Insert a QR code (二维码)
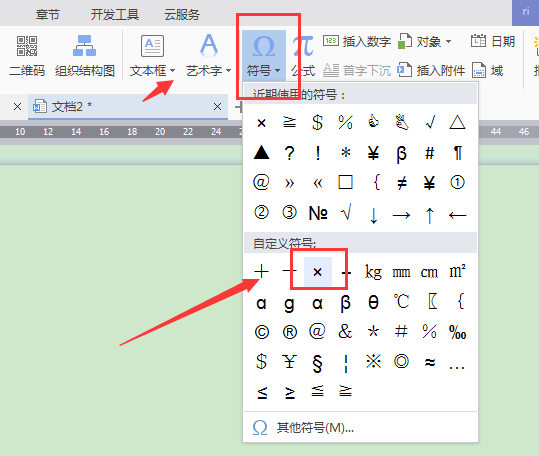Viewport: 539px width, 456px height. pos(27,56)
